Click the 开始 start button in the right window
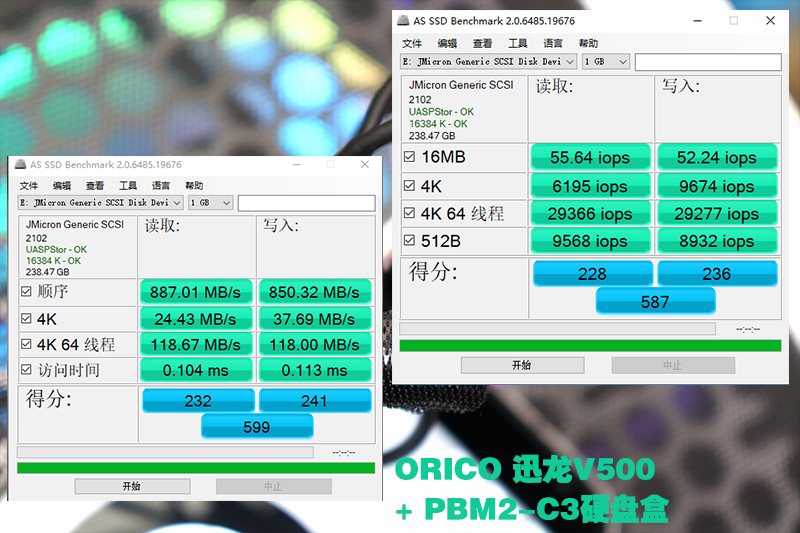 click(x=522, y=365)
